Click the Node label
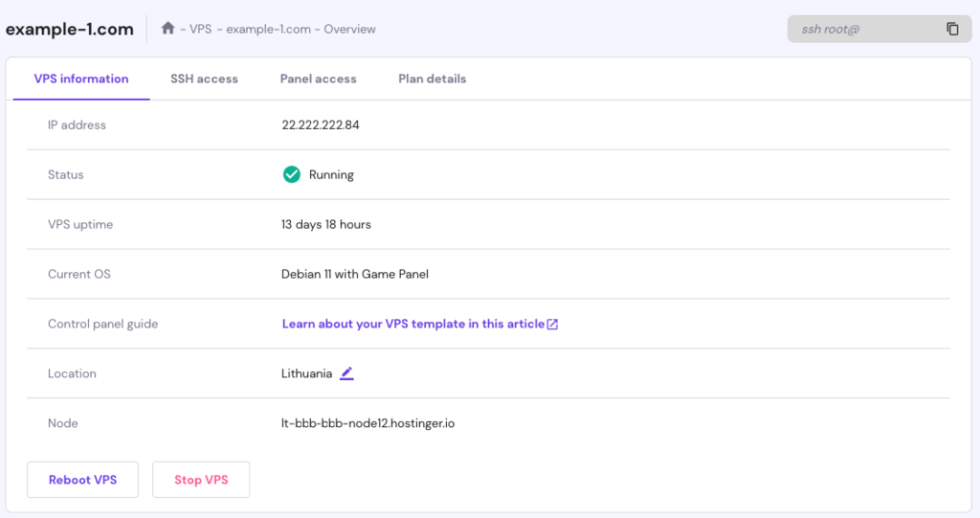 point(63,423)
